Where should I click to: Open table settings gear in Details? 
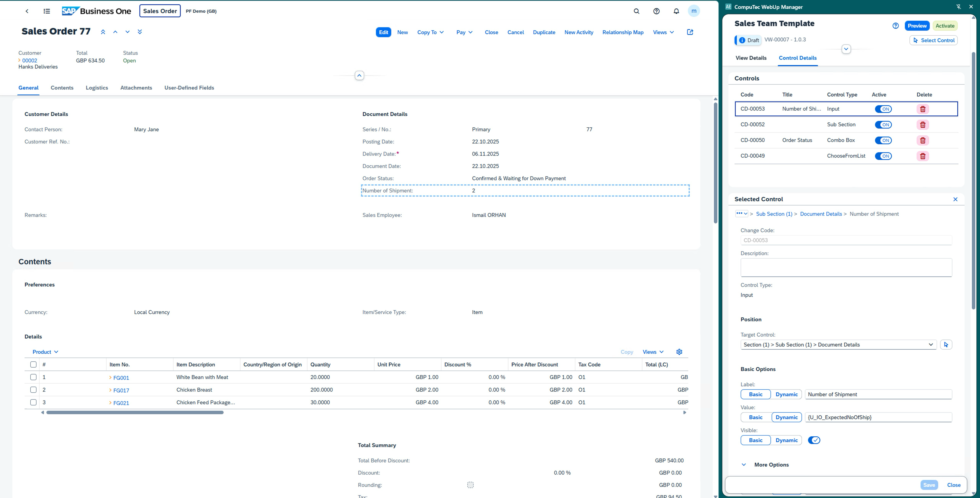(679, 352)
